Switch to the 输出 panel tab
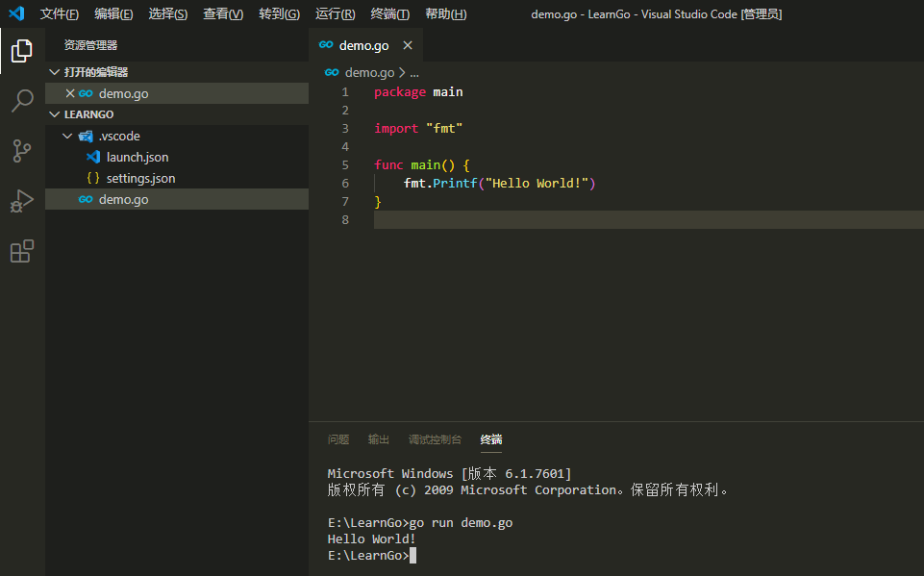 tap(378, 439)
